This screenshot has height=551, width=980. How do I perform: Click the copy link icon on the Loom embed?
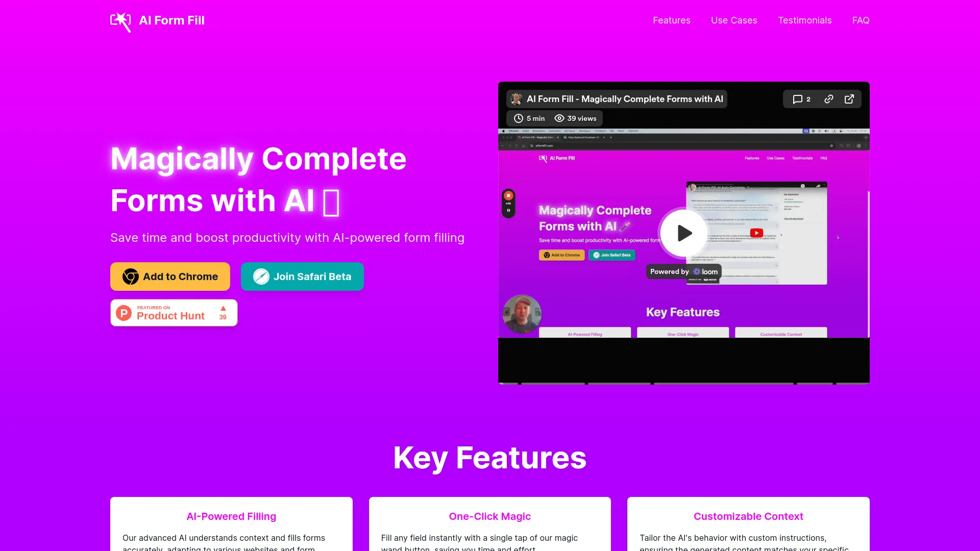tap(828, 99)
